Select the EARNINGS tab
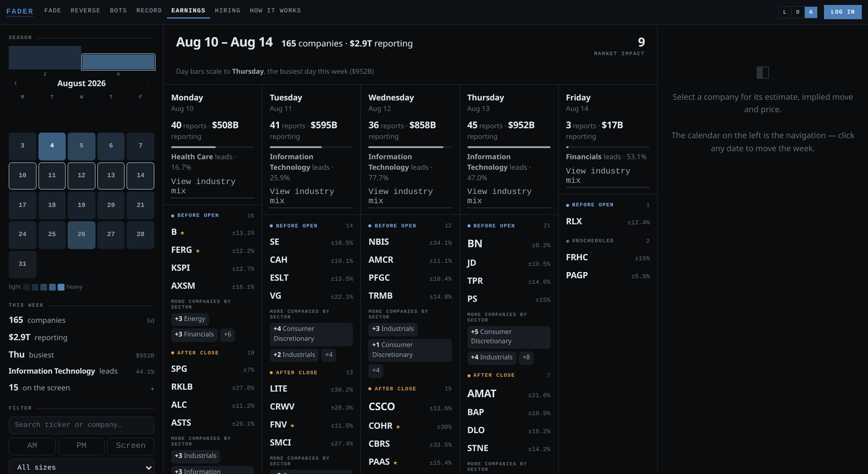The width and height of the screenshot is (868, 474). 188,11
